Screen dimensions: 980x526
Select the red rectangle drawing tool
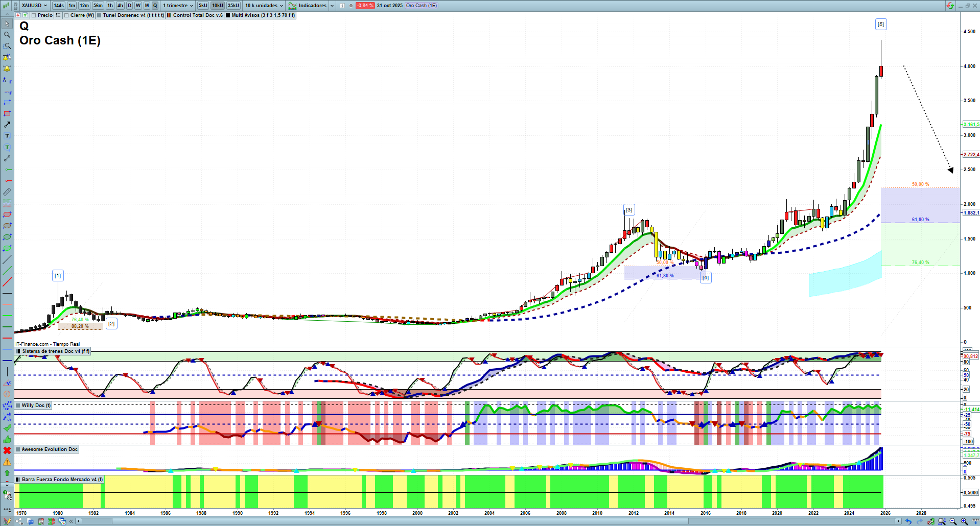pos(7,113)
